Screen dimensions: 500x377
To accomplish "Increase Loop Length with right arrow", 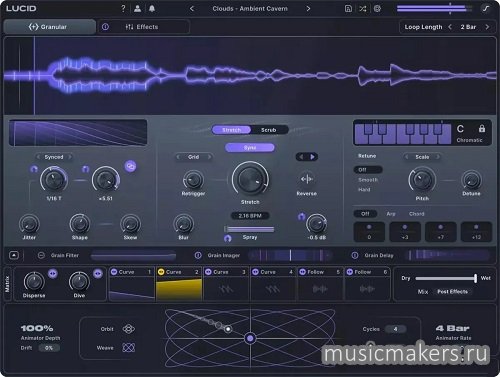I will pos(487,27).
